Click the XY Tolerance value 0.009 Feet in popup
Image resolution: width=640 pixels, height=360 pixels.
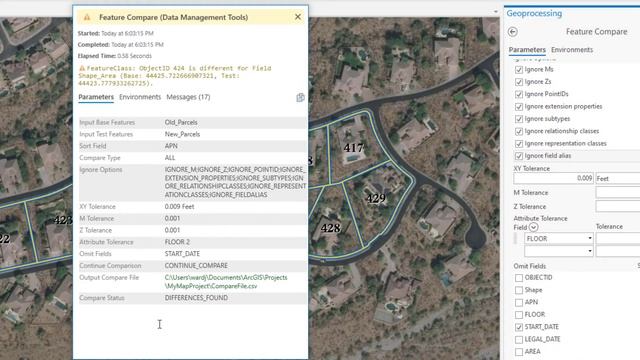[179, 207]
